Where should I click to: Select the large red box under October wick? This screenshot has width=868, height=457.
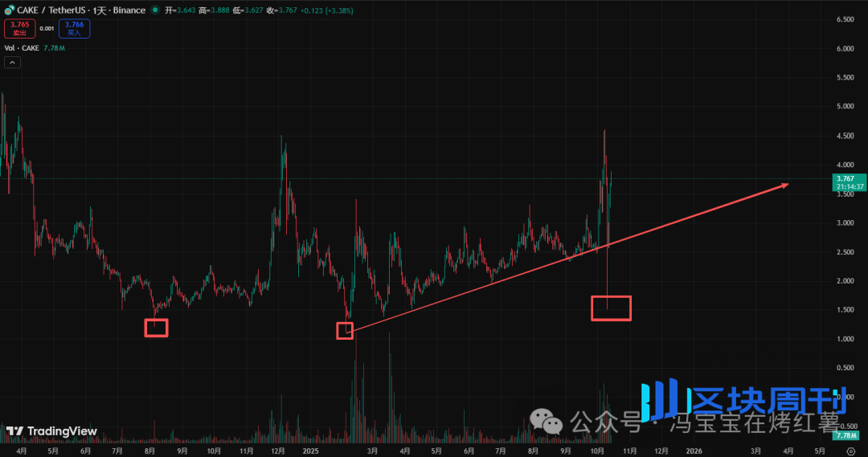611,308
